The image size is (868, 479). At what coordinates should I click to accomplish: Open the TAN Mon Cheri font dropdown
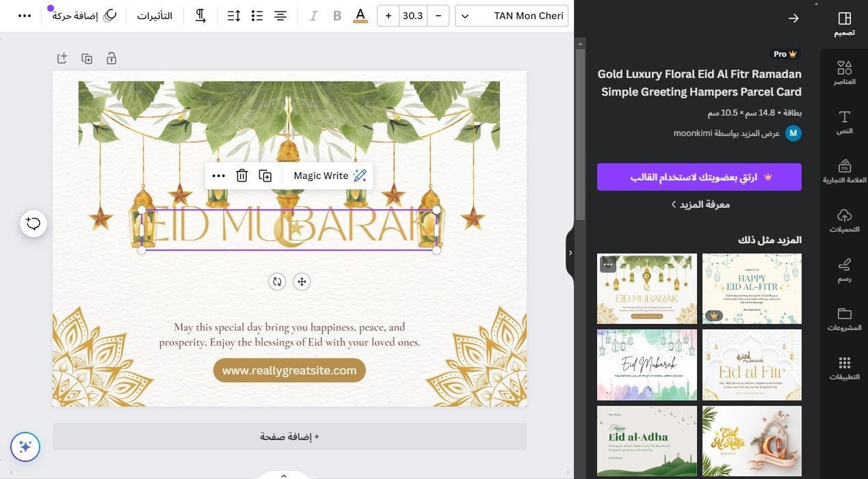(x=512, y=16)
